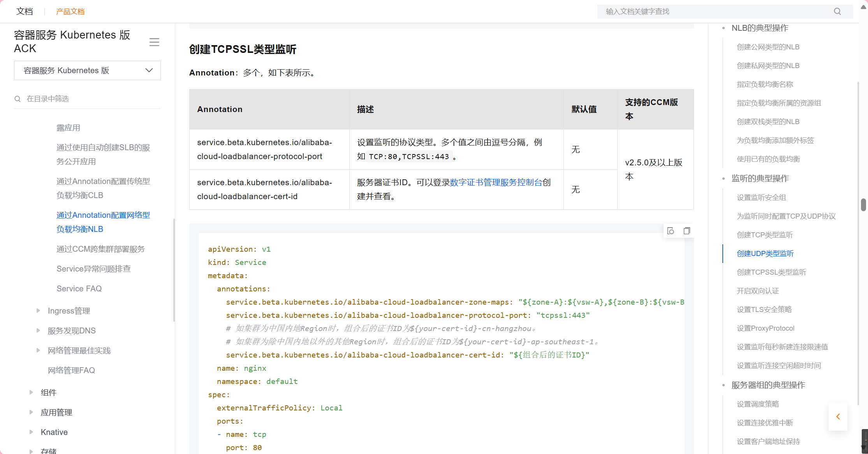
Task: Jump to 设置监听安全组
Action: pyautogui.click(x=761, y=198)
